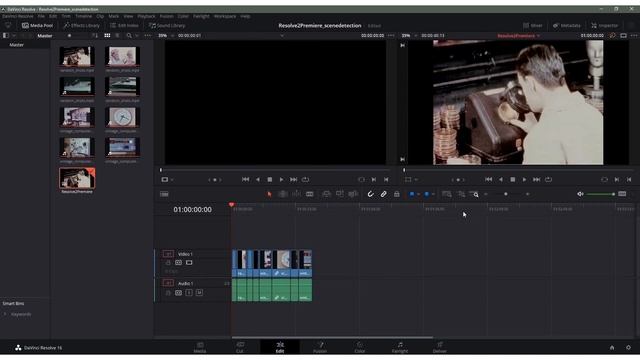Click the Overwrite Clip edit icon
Screen dimensions: 640x360
coord(340,194)
